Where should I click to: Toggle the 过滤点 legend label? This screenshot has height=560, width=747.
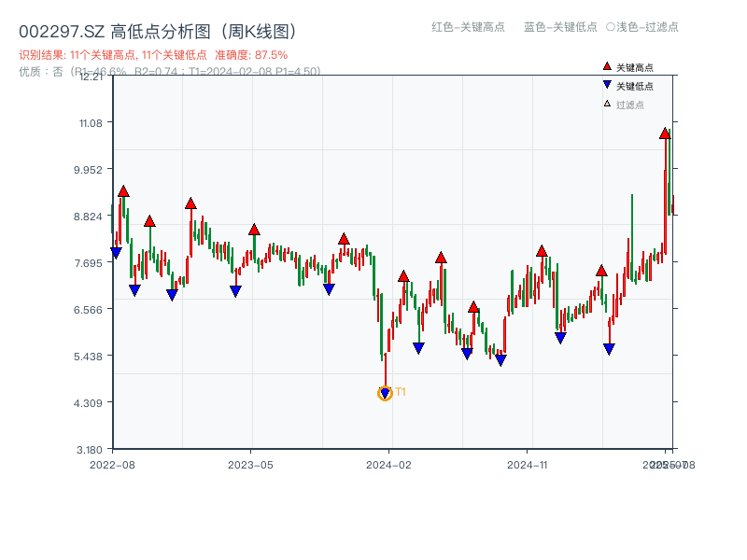[629, 105]
